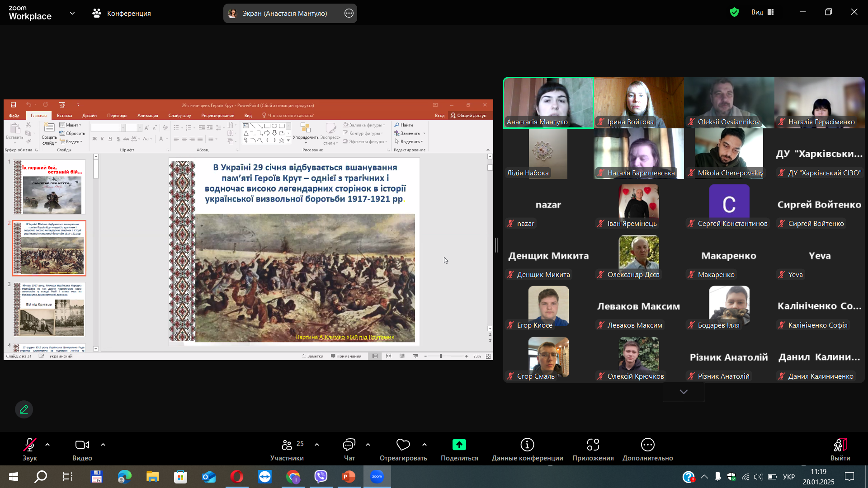Viewport: 868px width, 488px height.
Task: Open the Файл menu
Action: 14,115
